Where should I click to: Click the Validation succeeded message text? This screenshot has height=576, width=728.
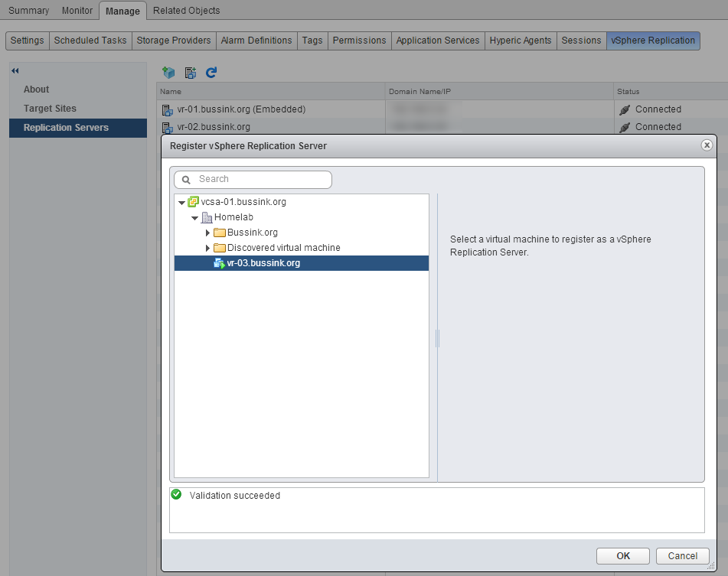point(234,496)
